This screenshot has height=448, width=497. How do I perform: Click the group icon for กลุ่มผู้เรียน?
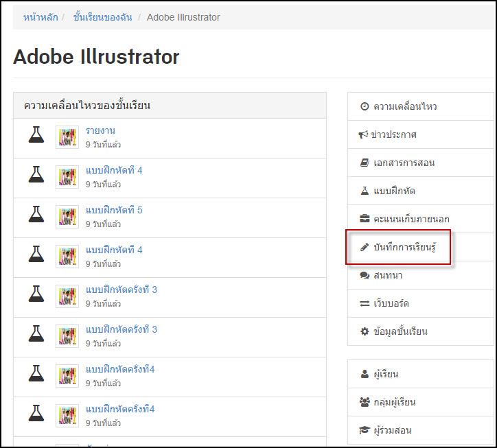pyautogui.click(x=365, y=402)
